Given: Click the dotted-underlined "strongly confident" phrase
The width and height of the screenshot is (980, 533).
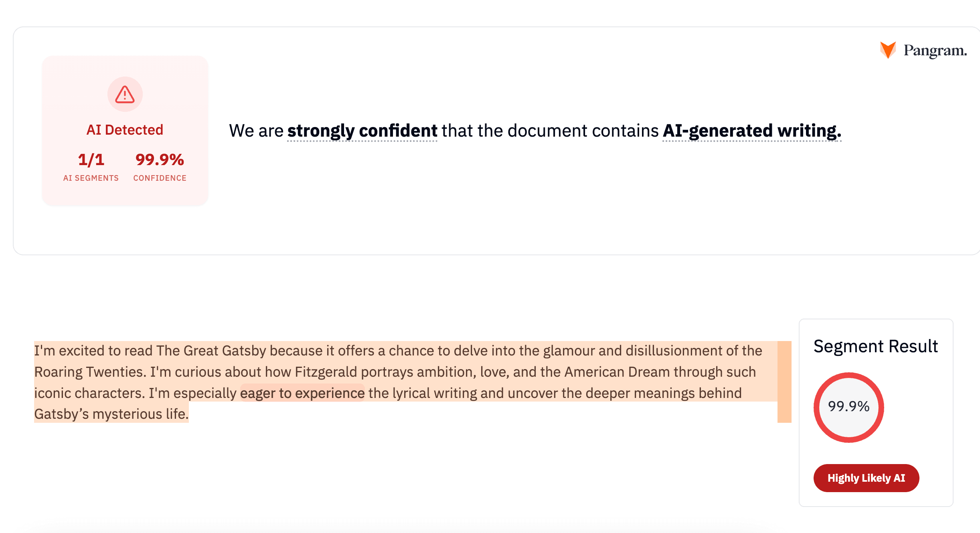Looking at the screenshot, I should 362,131.
